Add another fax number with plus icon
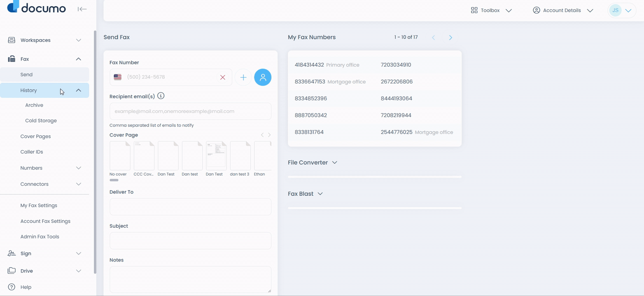Viewport: 644px width, 296px height. tap(243, 77)
